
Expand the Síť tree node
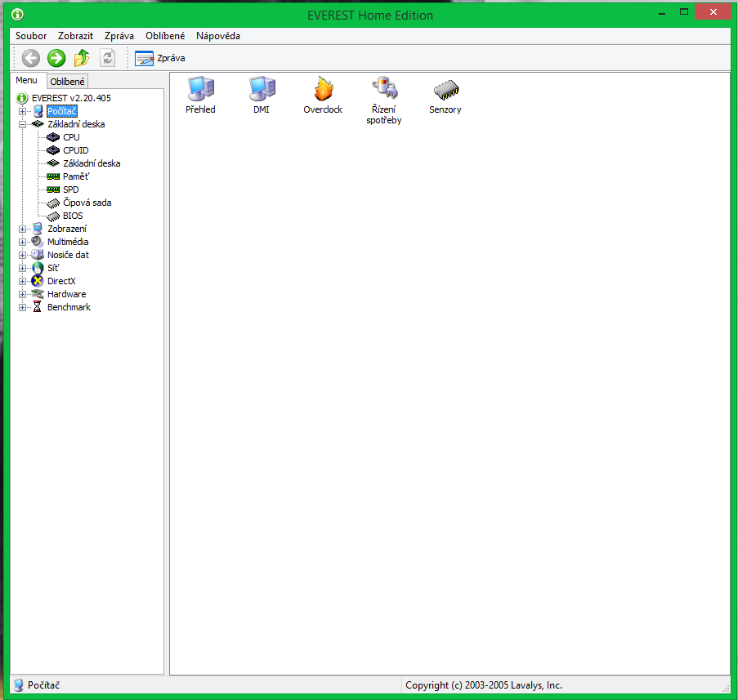click(x=22, y=268)
